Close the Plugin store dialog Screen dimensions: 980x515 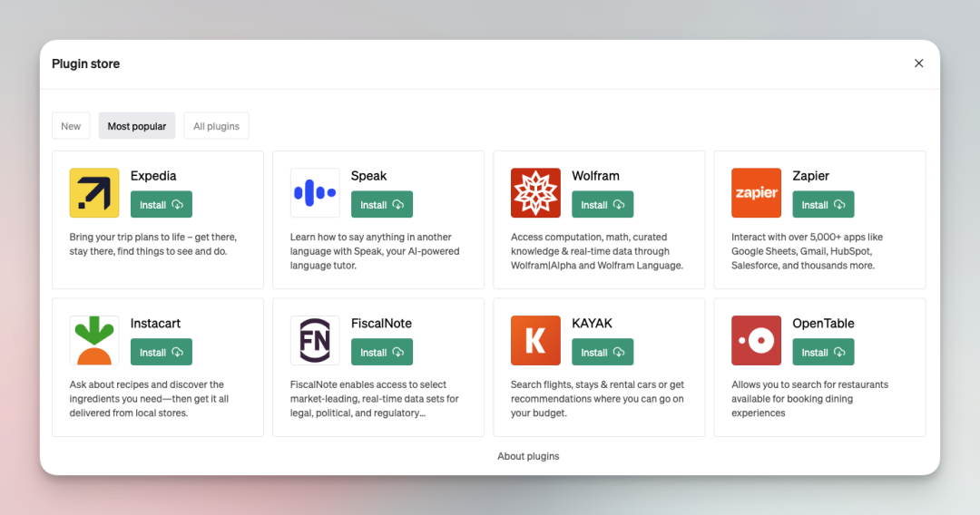[918, 63]
